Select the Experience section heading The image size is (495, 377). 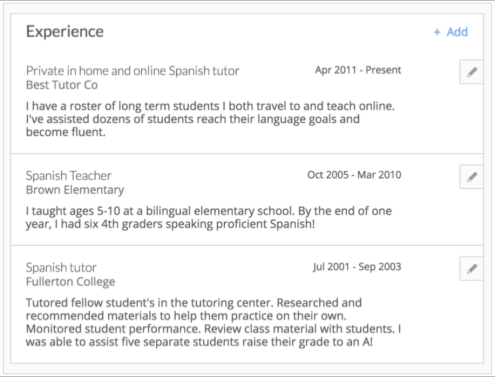65,32
